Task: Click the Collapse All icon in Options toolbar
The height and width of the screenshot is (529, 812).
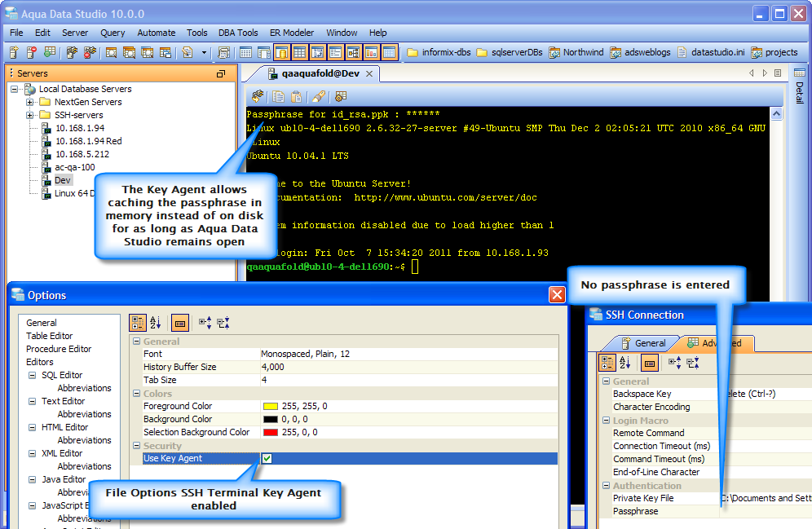Action: 223,323
